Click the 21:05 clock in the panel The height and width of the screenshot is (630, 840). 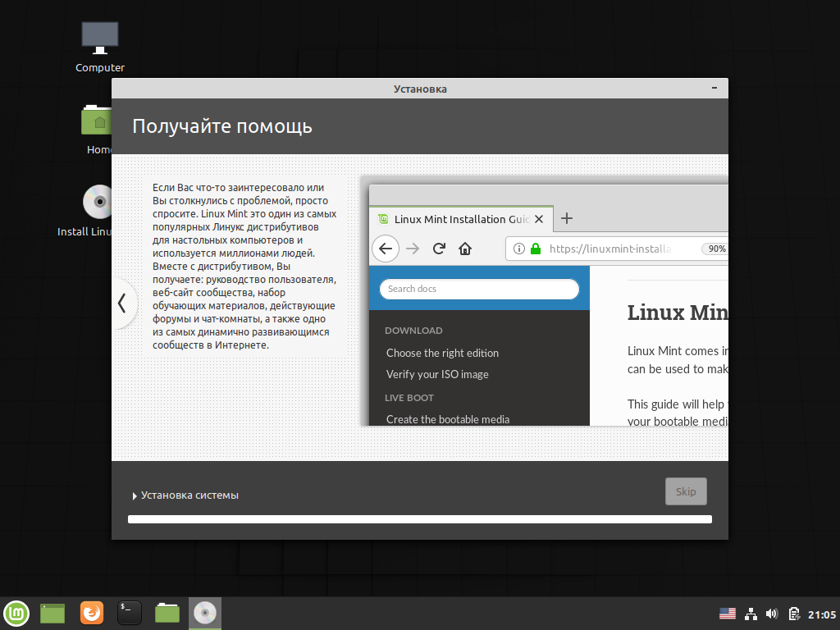click(x=822, y=614)
